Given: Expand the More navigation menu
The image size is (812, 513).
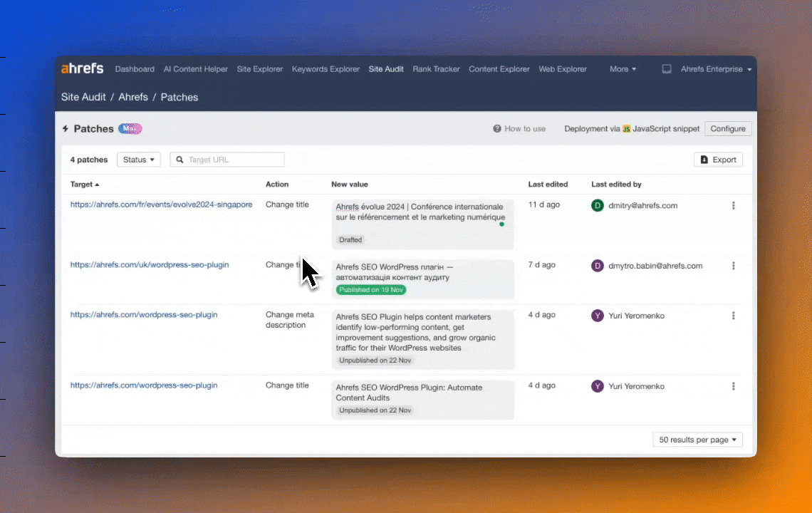Looking at the screenshot, I should [622, 69].
